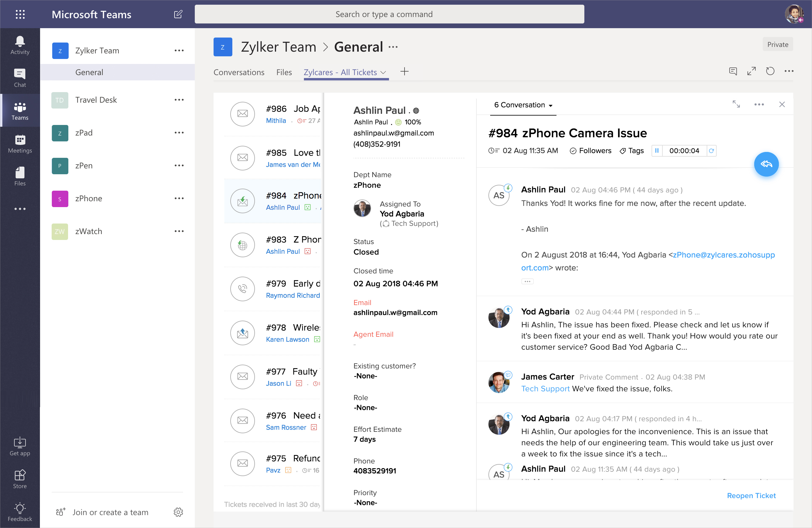812x528 pixels.
Task: Click the reload tab icon
Action: pyautogui.click(x=770, y=71)
